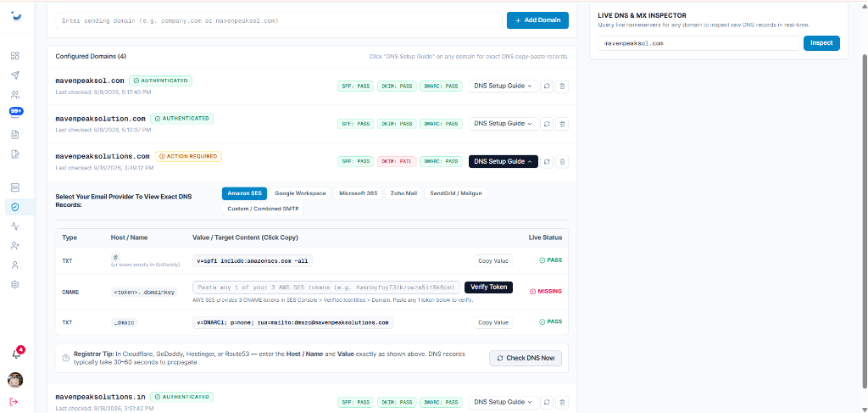Collapse DNS Setup Guide for mavenpeaksolutions.com
Viewport: 868px width, 413px height.
point(504,162)
